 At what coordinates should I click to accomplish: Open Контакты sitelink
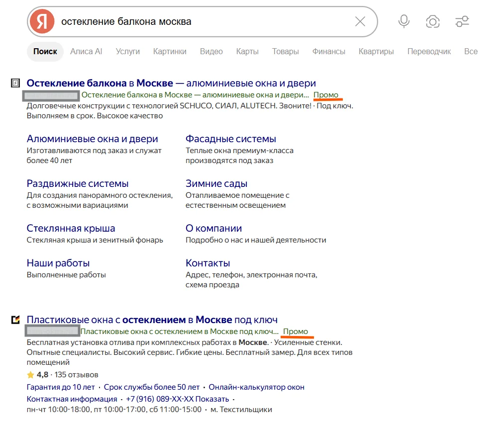click(x=207, y=263)
